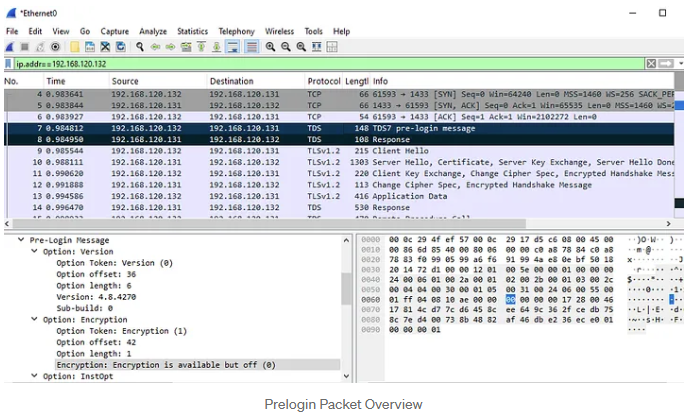The image size is (695, 420).
Task: Open the Analyze menu
Action: point(153,31)
